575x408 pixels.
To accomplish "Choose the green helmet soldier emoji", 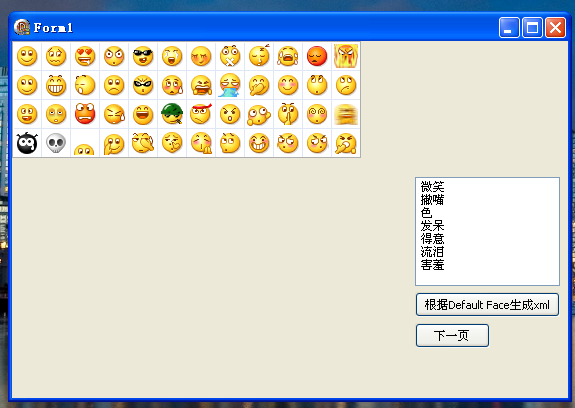I will [172, 114].
